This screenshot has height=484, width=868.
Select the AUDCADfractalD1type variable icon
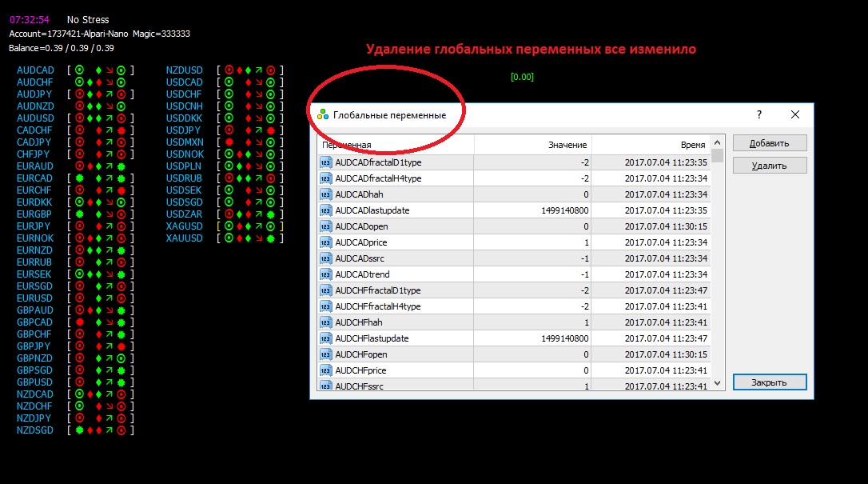325,163
